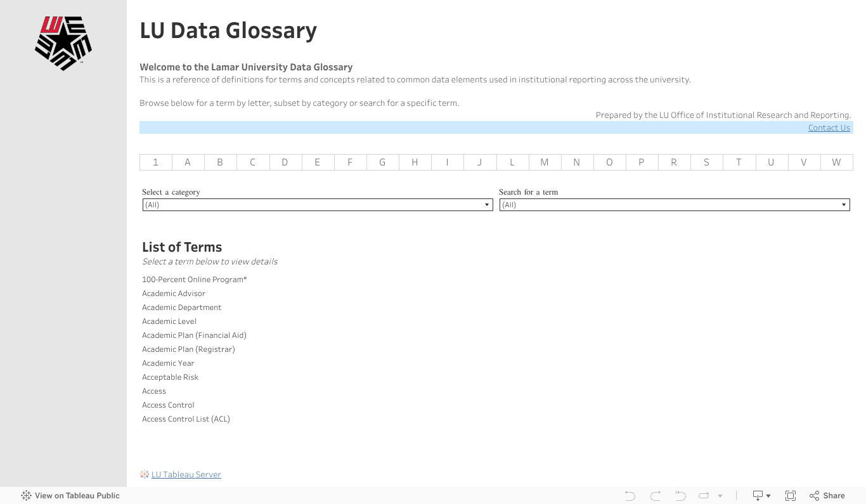Viewport: 866px width, 504px height.
Task: Select the Access Control List (ACL) term
Action: click(x=186, y=419)
